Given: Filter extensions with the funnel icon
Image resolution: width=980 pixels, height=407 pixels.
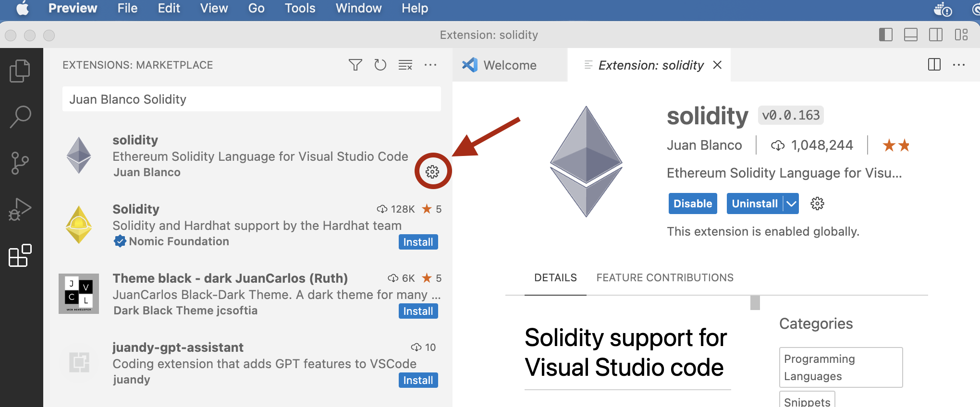Looking at the screenshot, I should [x=355, y=65].
